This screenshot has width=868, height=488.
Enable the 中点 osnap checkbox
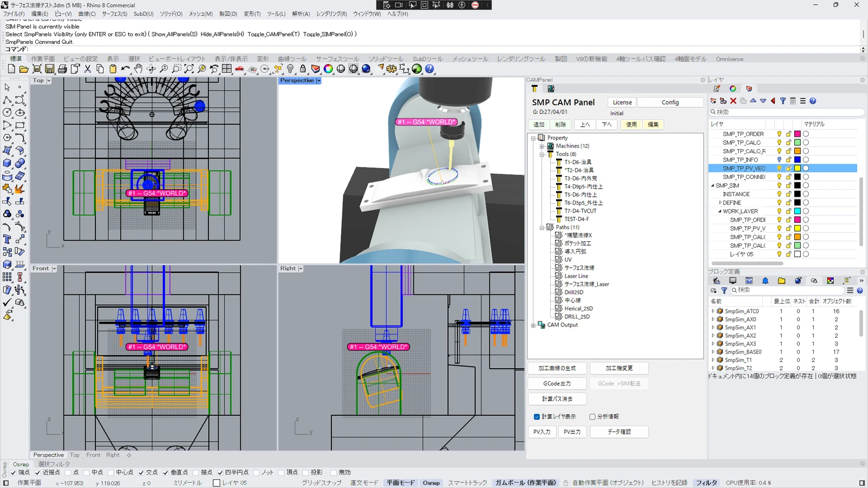pos(87,472)
